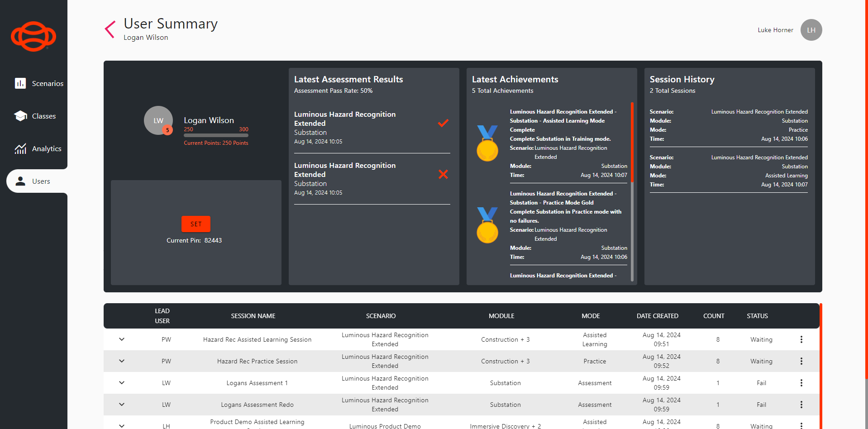Screen dimensions: 868x429
Task: Open three-dot menu for Logans Assessment 1
Action: [801, 383]
